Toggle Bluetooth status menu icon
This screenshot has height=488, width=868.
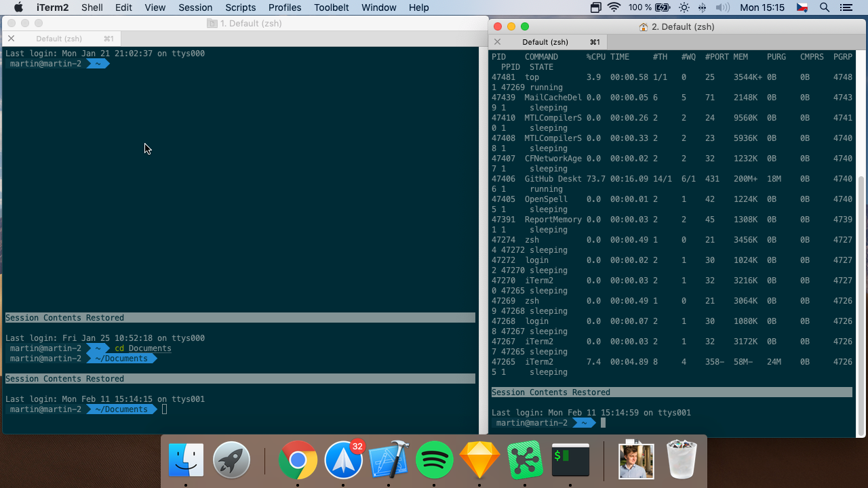pos(702,7)
